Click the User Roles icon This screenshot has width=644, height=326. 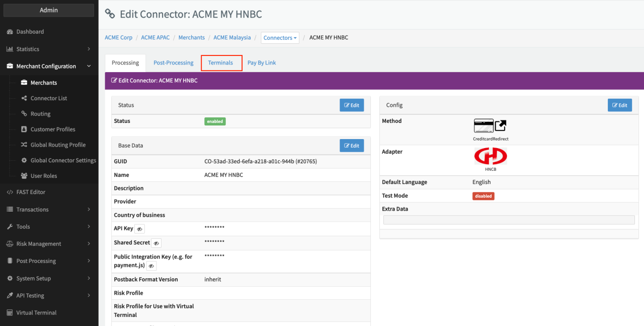point(24,176)
